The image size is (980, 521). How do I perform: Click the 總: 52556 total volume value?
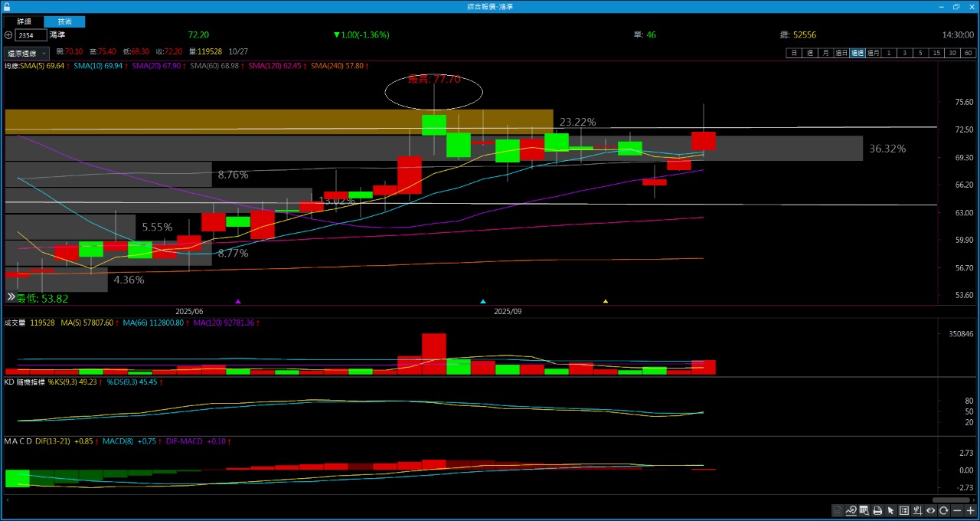798,34
